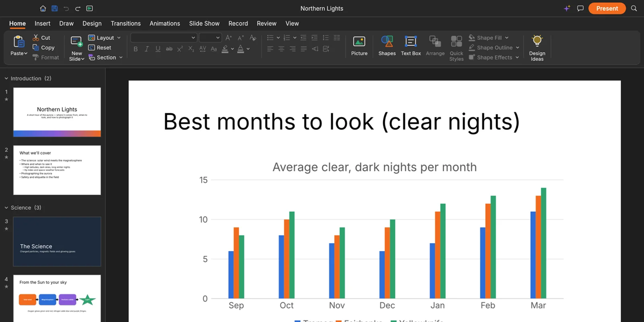Select The Science slide thumbnail
This screenshot has width=644, height=322.
click(x=57, y=241)
